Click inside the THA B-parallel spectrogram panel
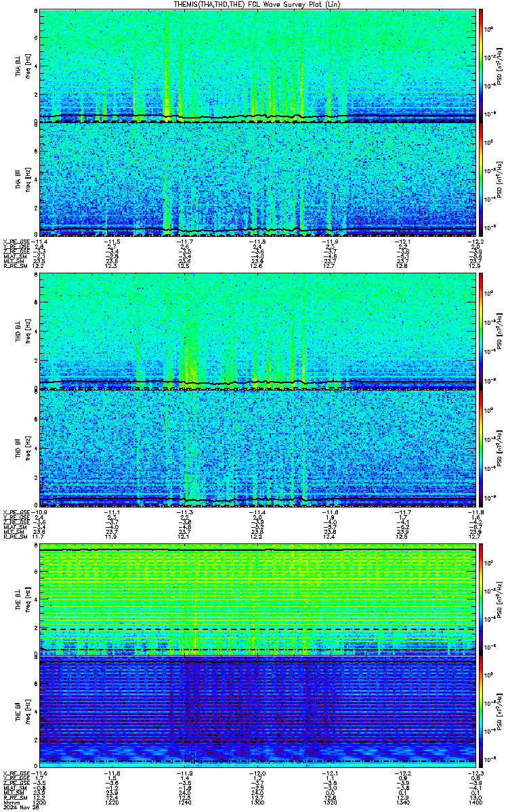This screenshot has height=812, width=508. click(257, 181)
